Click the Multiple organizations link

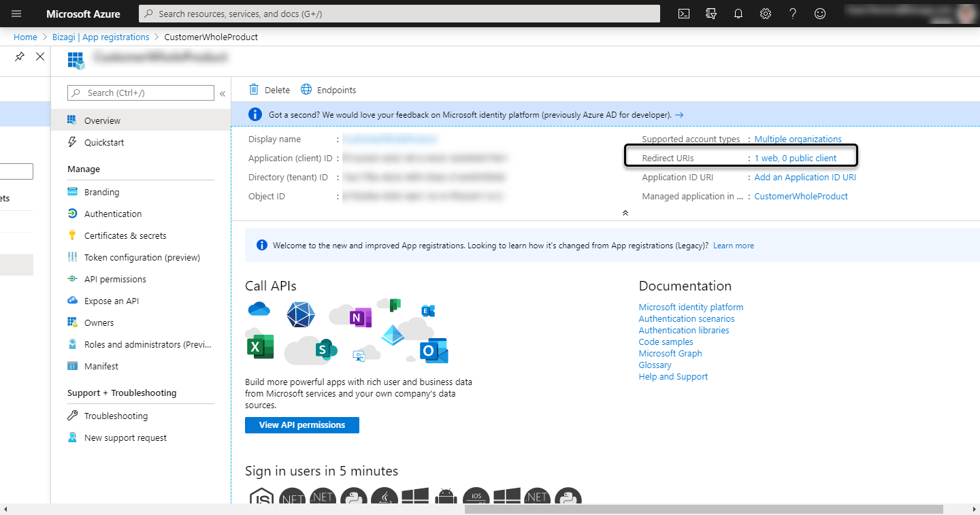pos(798,139)
